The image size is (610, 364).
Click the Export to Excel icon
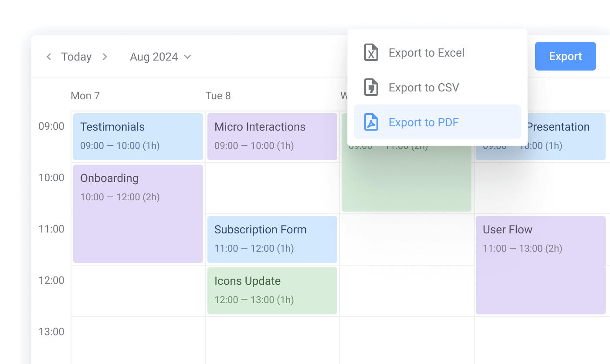[371, 52]
